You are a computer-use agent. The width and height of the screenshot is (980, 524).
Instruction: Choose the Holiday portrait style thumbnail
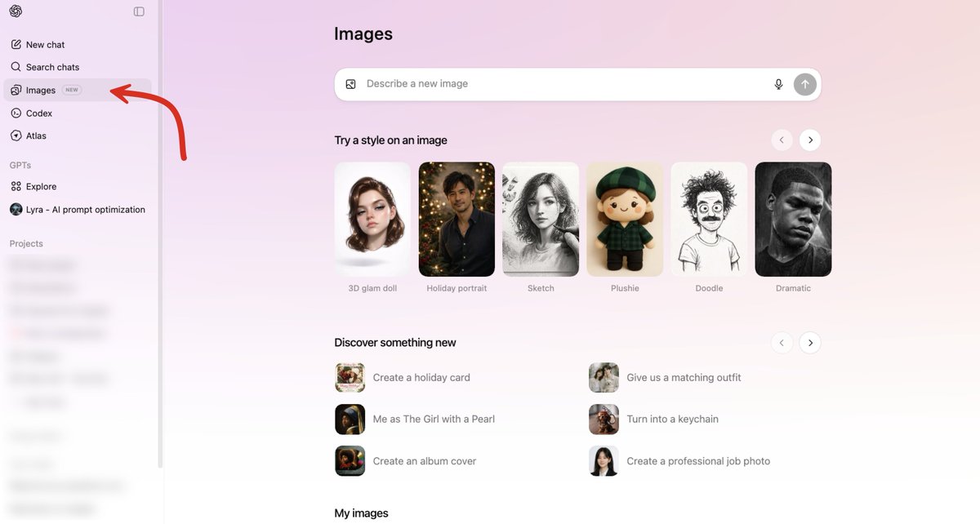point(457,219)
